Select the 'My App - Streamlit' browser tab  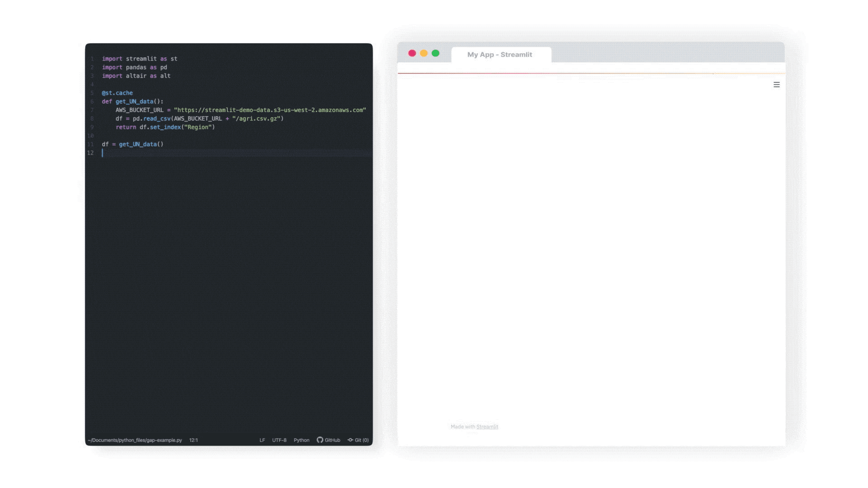point(500,55)
